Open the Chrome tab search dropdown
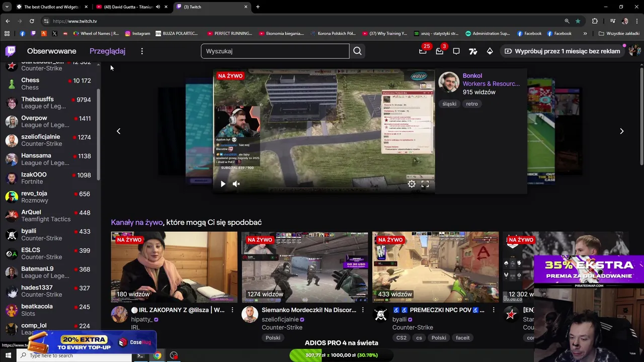 (x=7, y=7)
